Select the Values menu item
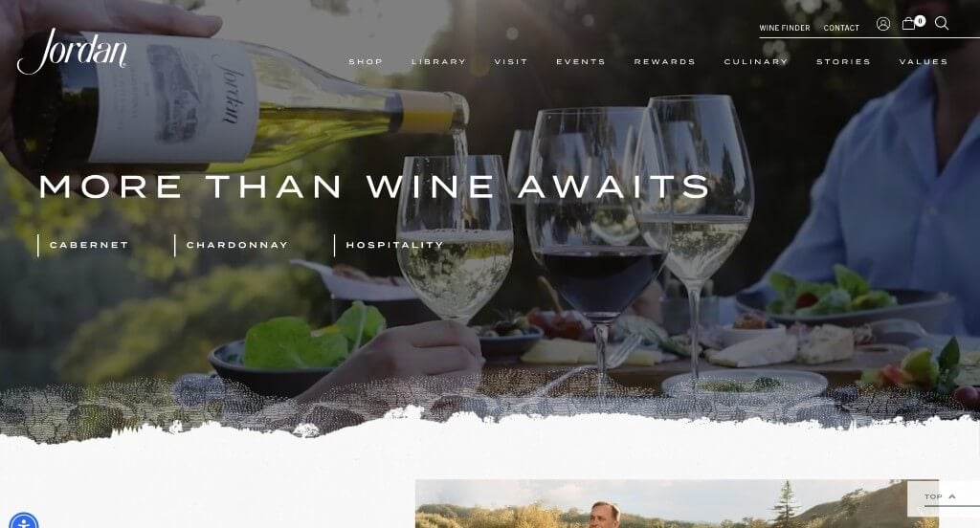The height and width of the screenshot is (528, 980). pos(924,62)
